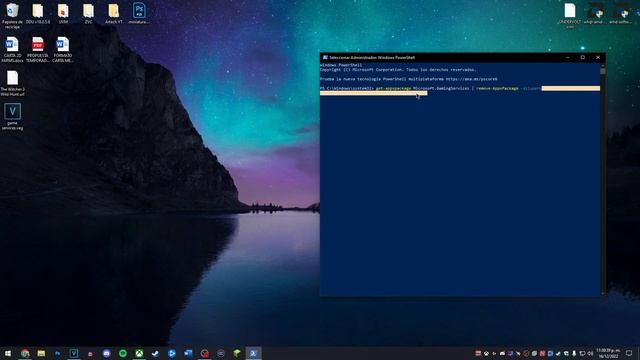Close the PowerShell window

[598, 58]
